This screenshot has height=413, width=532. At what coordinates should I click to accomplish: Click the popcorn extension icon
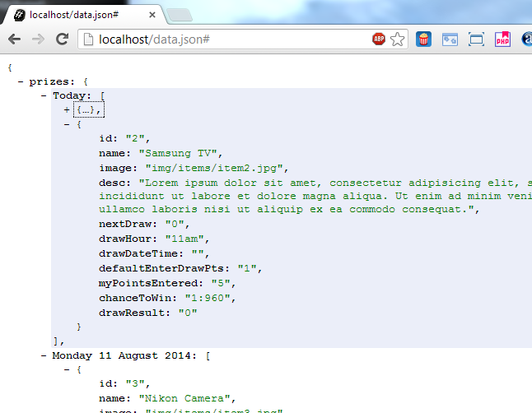pyautogui.click(x=423, y=39)
